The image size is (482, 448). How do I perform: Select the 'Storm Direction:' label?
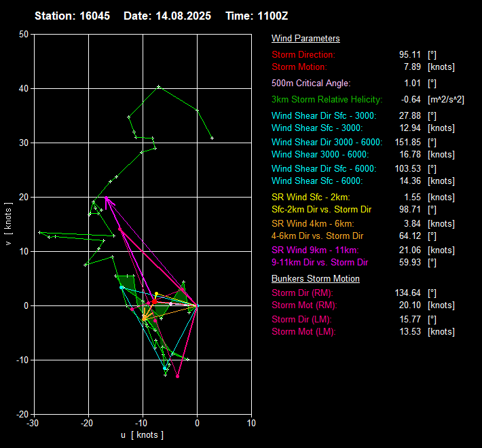303,55
